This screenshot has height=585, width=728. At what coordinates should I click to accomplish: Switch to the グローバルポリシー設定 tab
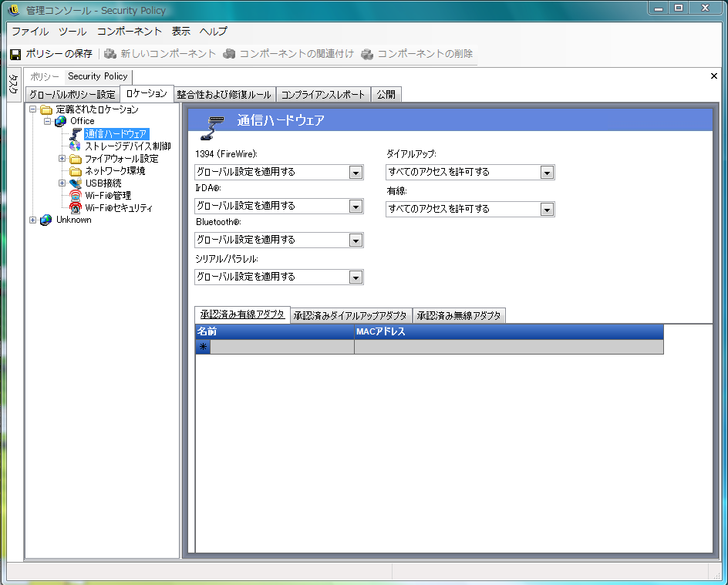(x=72, y=95)
